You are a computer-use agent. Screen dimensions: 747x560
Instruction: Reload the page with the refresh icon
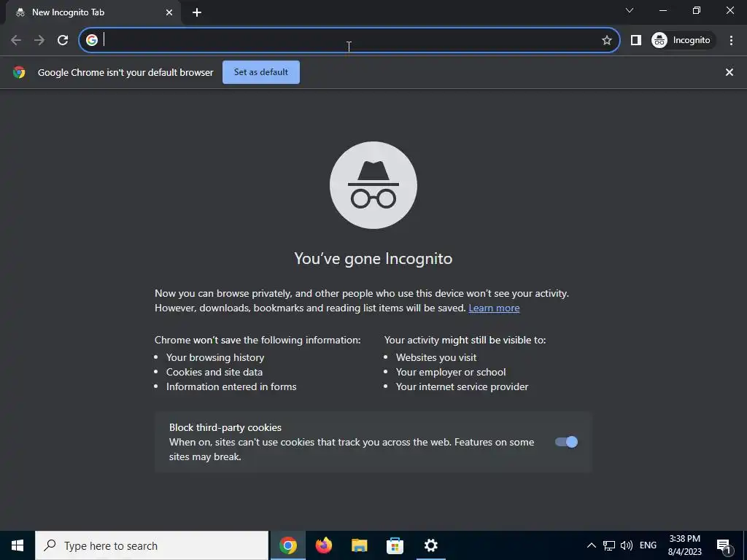point(63,40)
